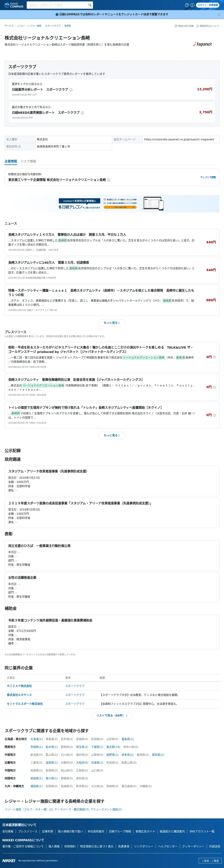Click the search magnifier icon
224x868 pixels.
click(90, 5)
